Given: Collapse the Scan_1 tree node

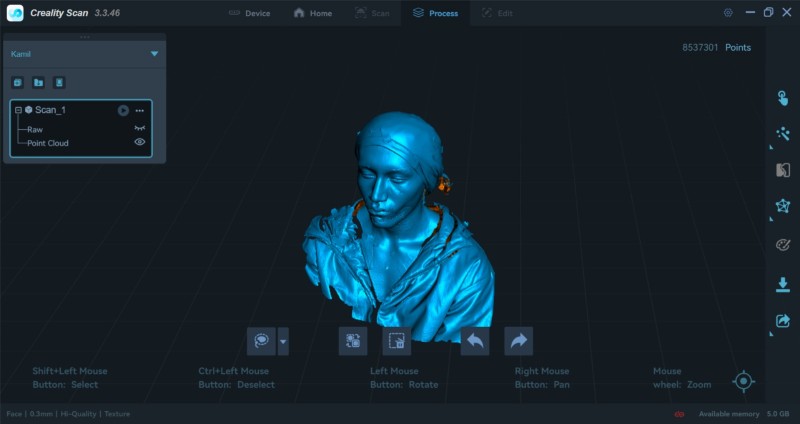Looking at the screenshot, I should (x=18, y=110).
